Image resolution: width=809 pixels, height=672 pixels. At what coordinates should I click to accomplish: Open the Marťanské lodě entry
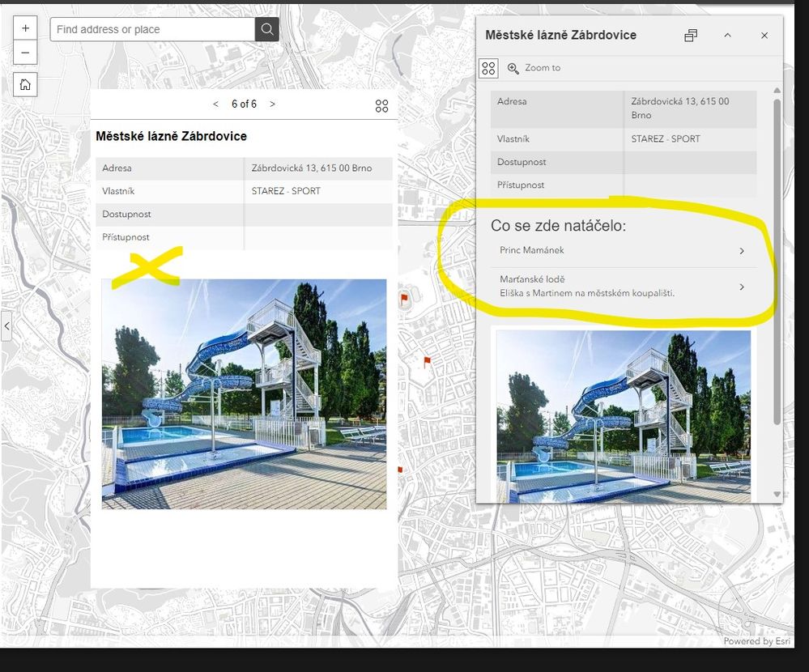(624, 287)
